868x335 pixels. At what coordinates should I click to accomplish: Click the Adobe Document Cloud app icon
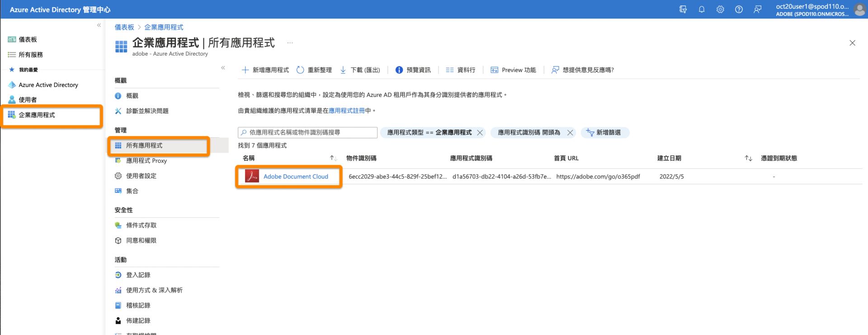[252, 176]
